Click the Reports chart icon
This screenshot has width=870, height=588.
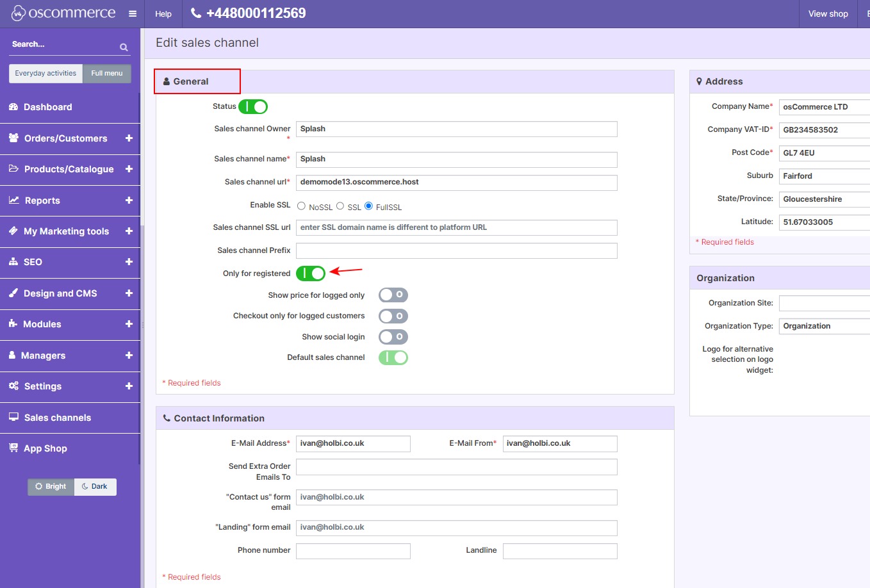click(13, 200)
